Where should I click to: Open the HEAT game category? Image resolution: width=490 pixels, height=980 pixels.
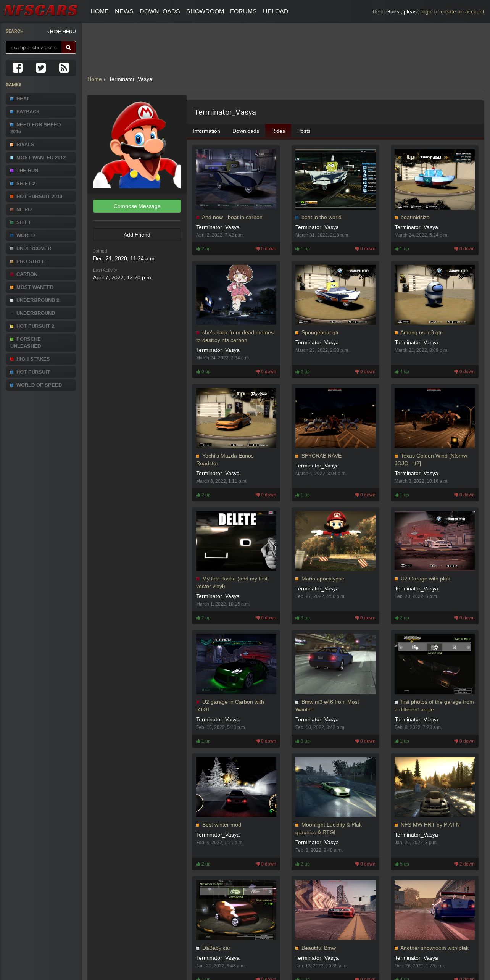(x=41, y=99)
